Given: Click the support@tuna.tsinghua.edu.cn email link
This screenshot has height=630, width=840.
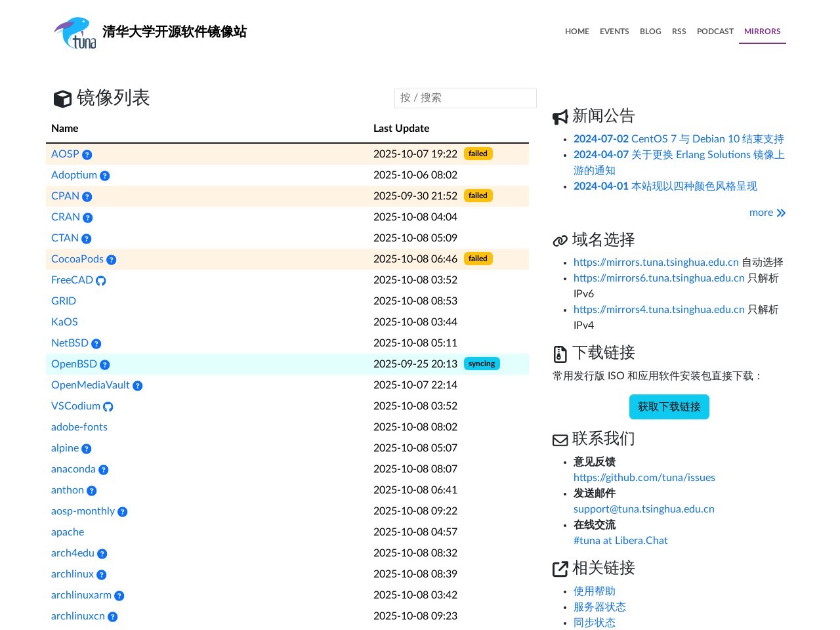Looking at the screenshot, I should pyautogui.click(x=644, y=509).
